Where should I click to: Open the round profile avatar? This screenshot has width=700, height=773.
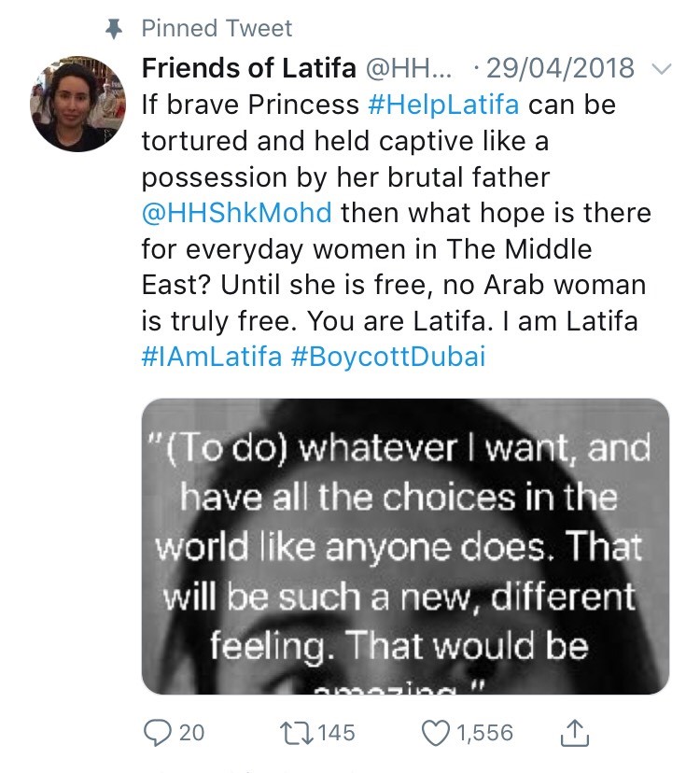(77, 104)
